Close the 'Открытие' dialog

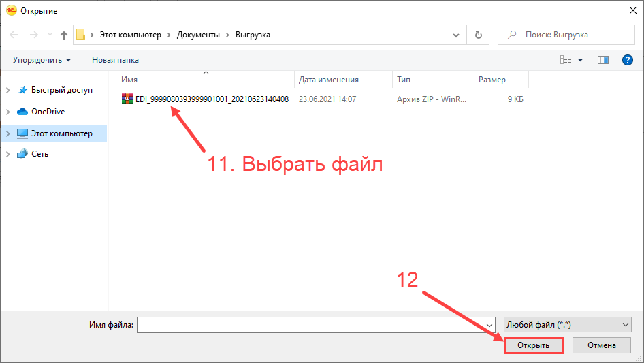(x=633, y=11)
